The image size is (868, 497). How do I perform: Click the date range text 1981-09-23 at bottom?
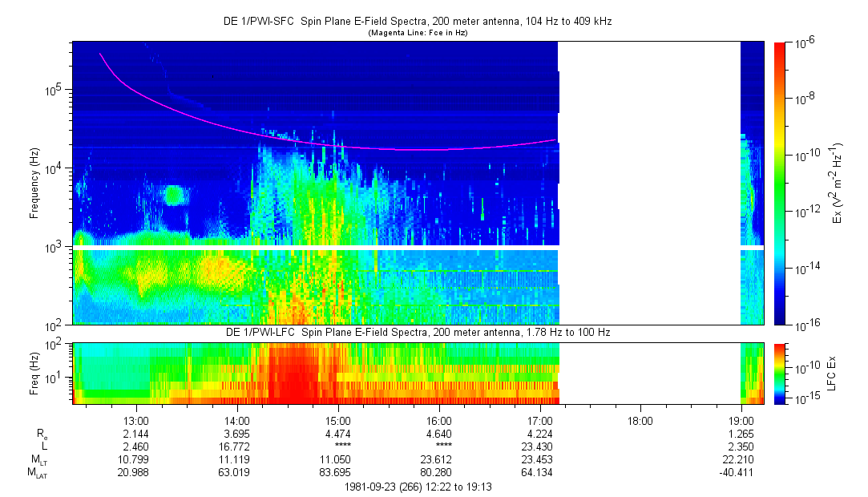(x=417, y=487)
